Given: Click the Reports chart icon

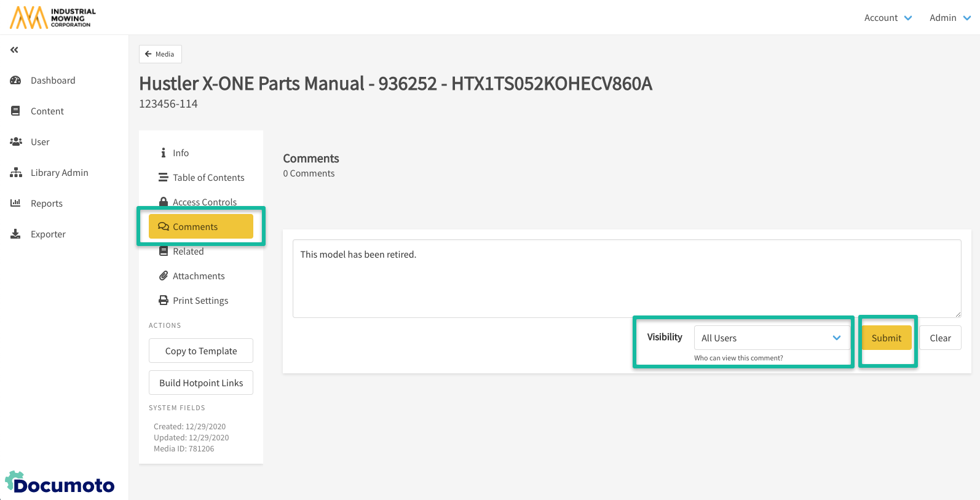Looking at the screenshot, I should (x=16, y=204).
